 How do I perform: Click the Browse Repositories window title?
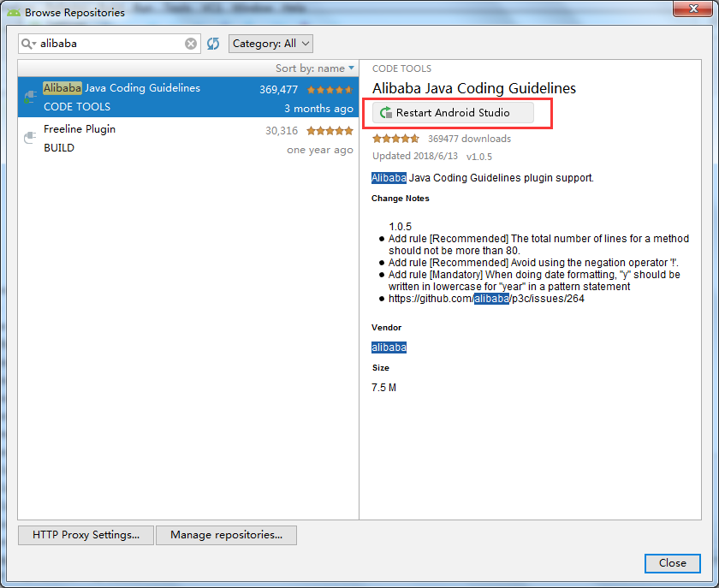click(x=74, y=12)
